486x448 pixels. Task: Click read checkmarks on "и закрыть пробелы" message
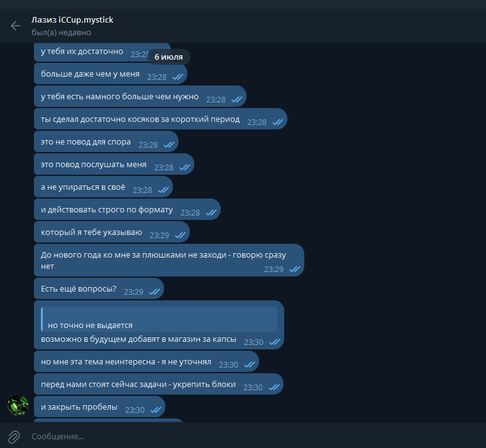click(x=155, y=410)
